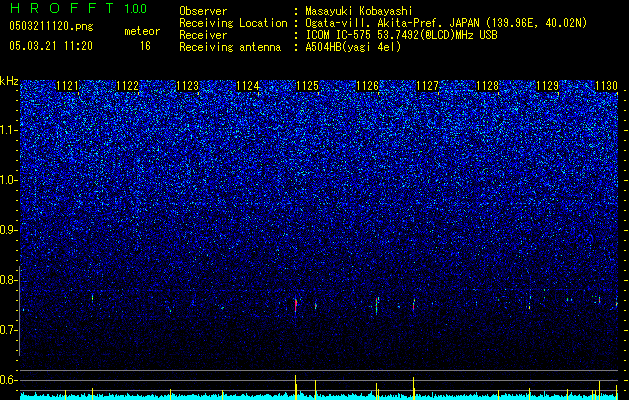Select antenna value A504HB(yagi 4el)
Image resolution: width=629 pixels, height=400 pixels.
coord(353,47)
